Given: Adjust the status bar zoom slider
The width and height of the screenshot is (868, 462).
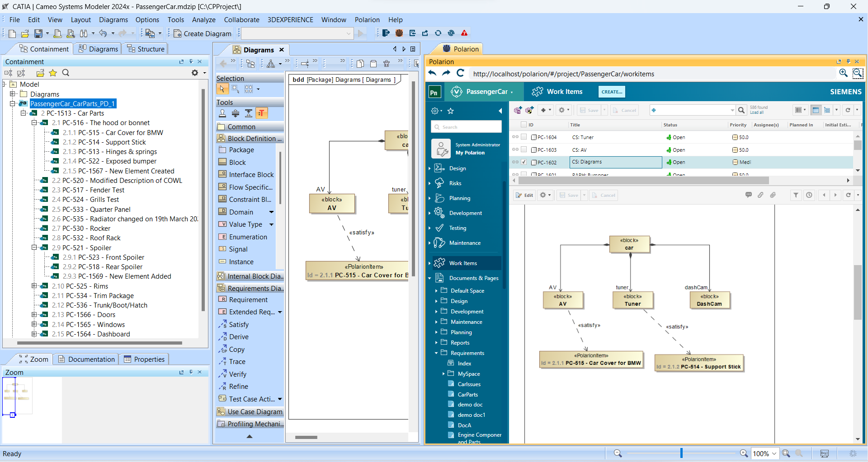Looking at the screenshot, I should [x=681, y=453].
